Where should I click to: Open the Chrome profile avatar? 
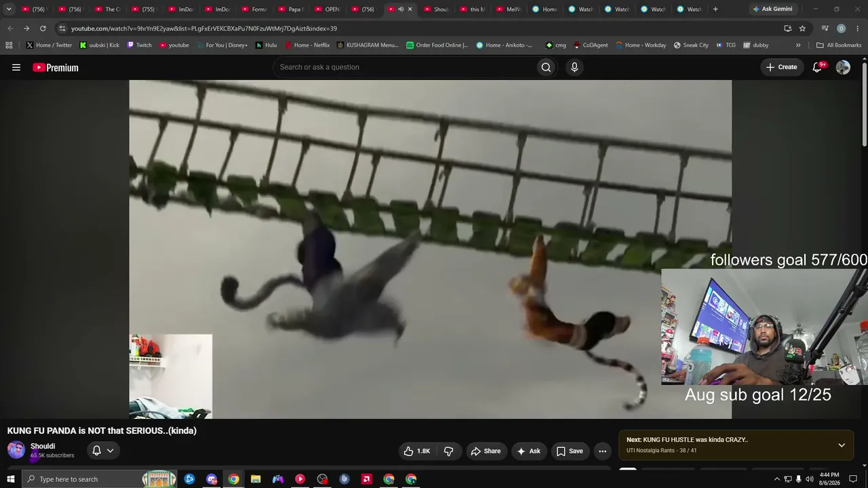click(841, 28)
